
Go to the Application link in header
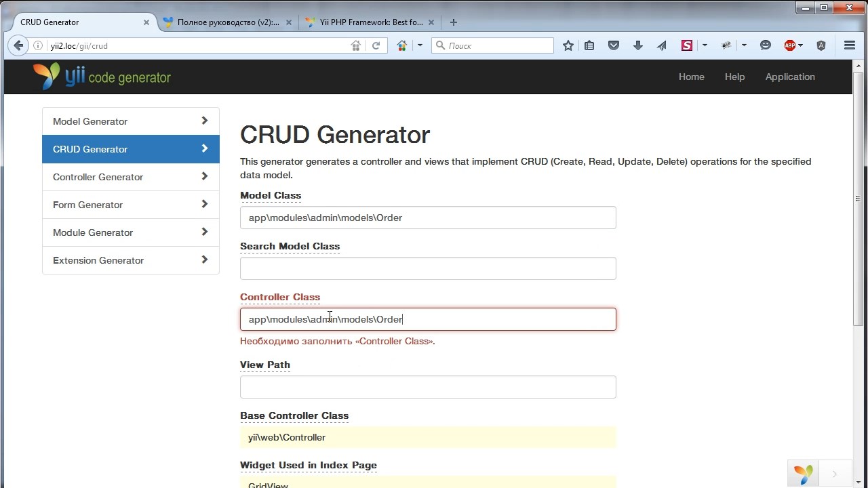(x=790, y=77)
